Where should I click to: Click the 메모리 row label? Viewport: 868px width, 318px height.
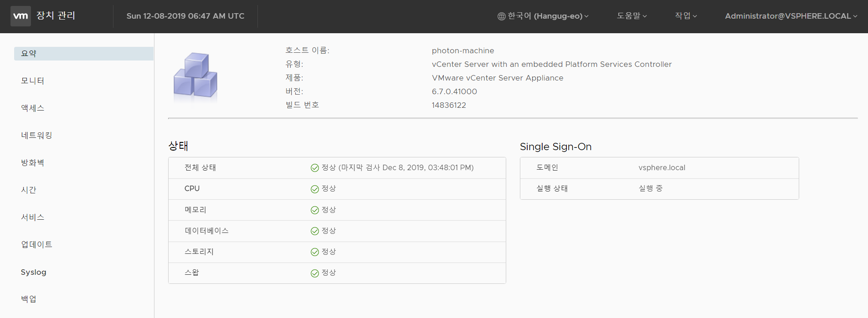[195, 210]
